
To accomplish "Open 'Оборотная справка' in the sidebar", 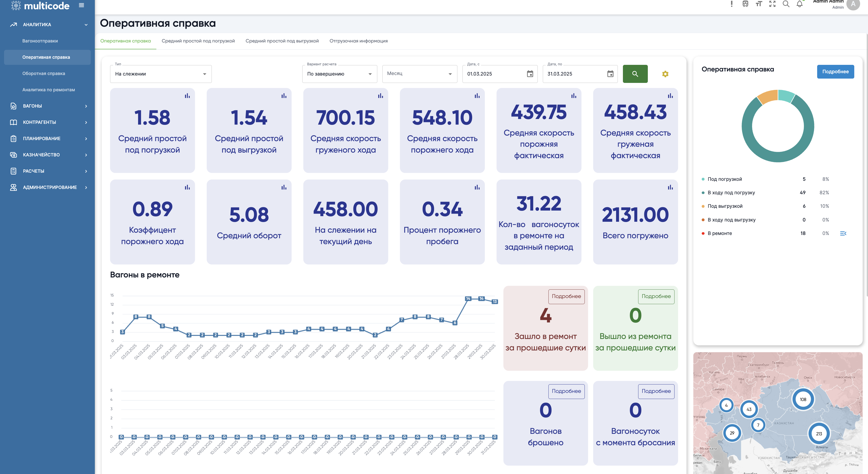I will 43,73.
